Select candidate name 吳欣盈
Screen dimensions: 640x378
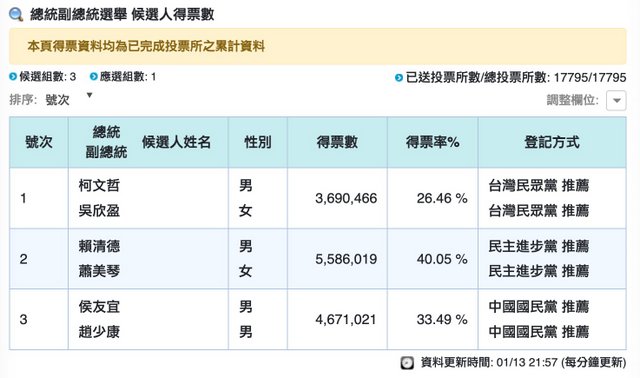click(x=99, y=211)
